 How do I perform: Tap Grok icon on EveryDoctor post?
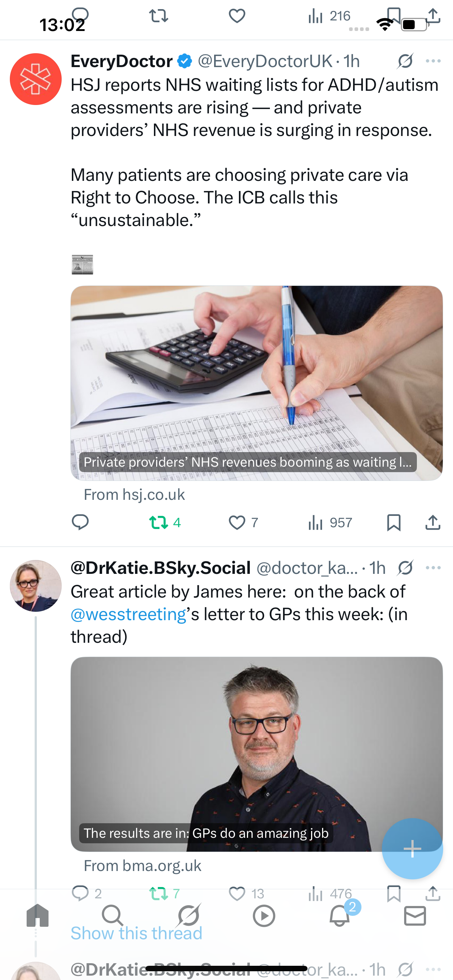(405, 61)
